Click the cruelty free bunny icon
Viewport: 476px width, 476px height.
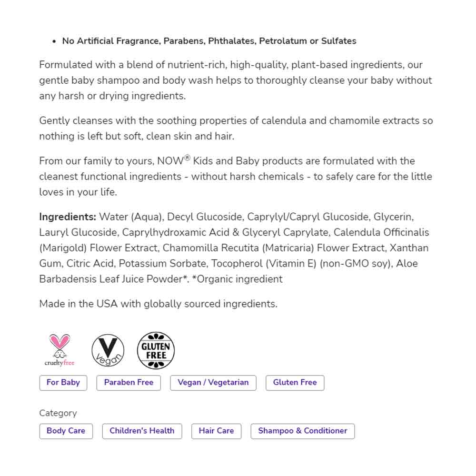click(59, 349)
